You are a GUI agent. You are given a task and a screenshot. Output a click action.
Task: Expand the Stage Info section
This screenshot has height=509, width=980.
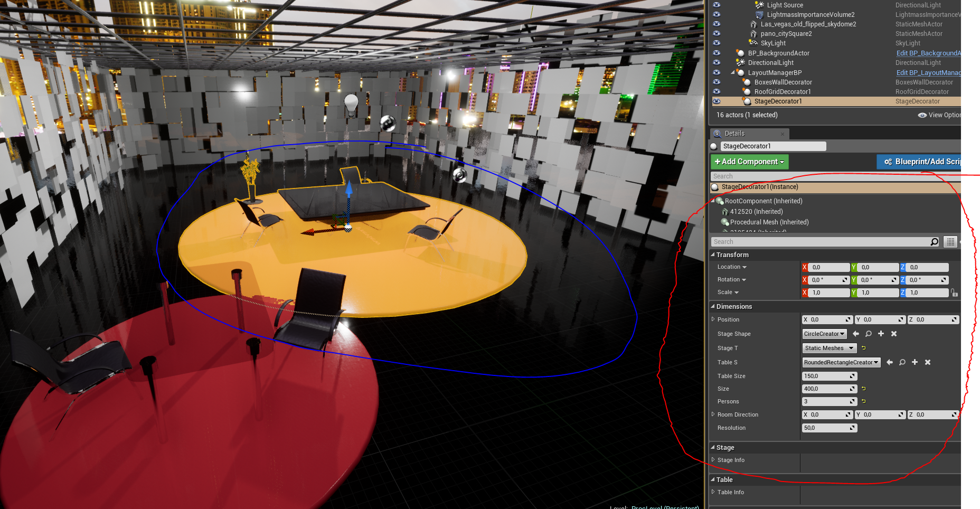[713, 460]
